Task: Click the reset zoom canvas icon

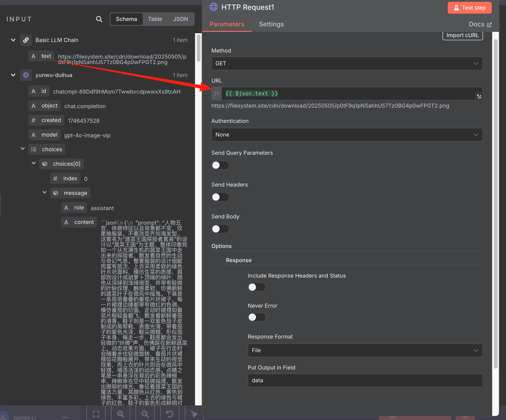Action: click(170, 414)
